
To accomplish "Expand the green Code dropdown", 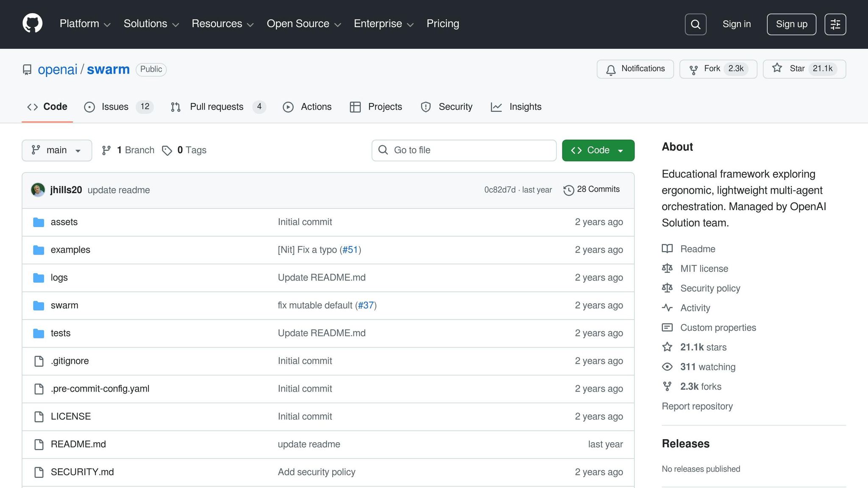I will click(598, 150).
